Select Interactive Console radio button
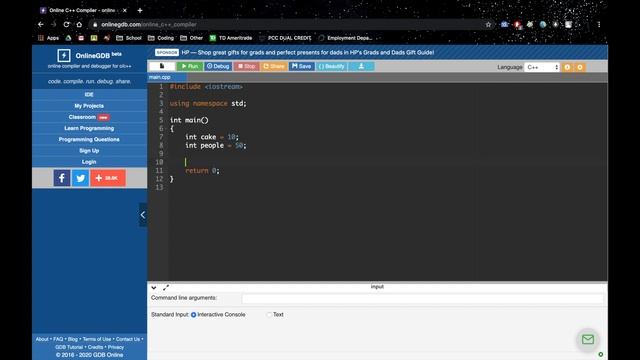Viewport: 640px width, 360px height. tap(193, 315)
